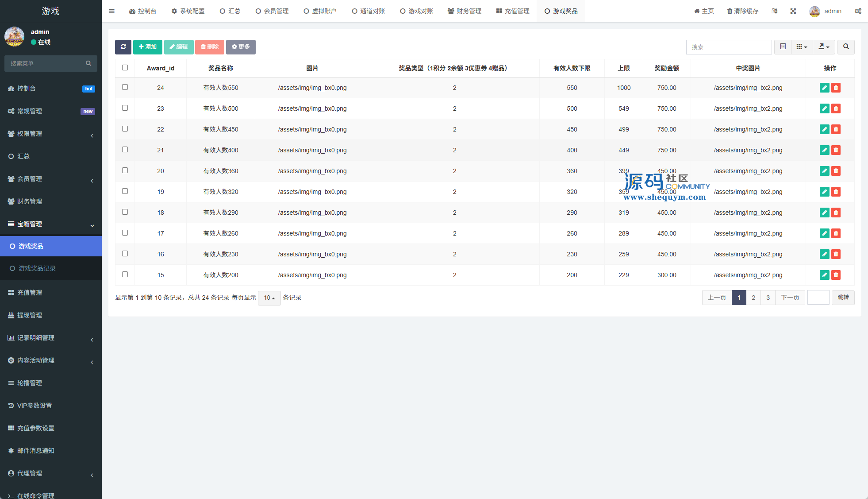Open 游戏奖品记录 in sidebar
868x499 pixels.
tap(37, 268)
